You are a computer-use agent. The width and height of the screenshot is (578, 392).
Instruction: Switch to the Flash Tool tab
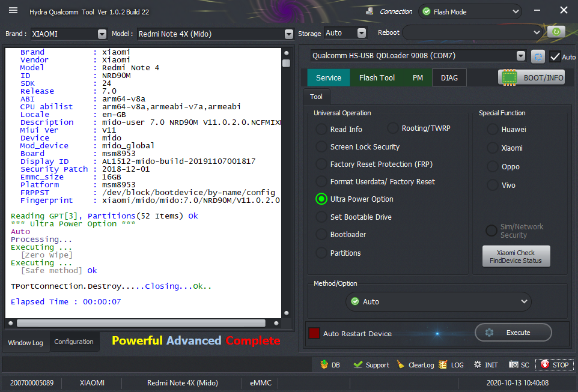coord(377,77)
